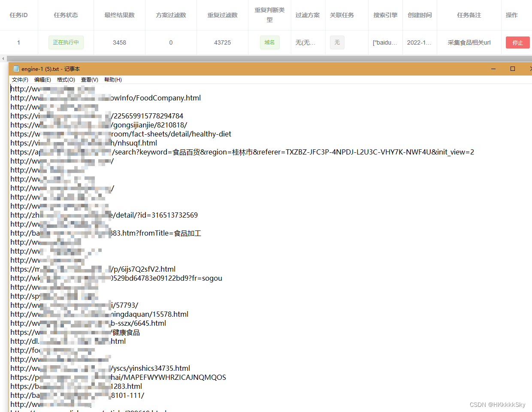Click the line ending b-sszx/6645.html

(x=88, y=323)
